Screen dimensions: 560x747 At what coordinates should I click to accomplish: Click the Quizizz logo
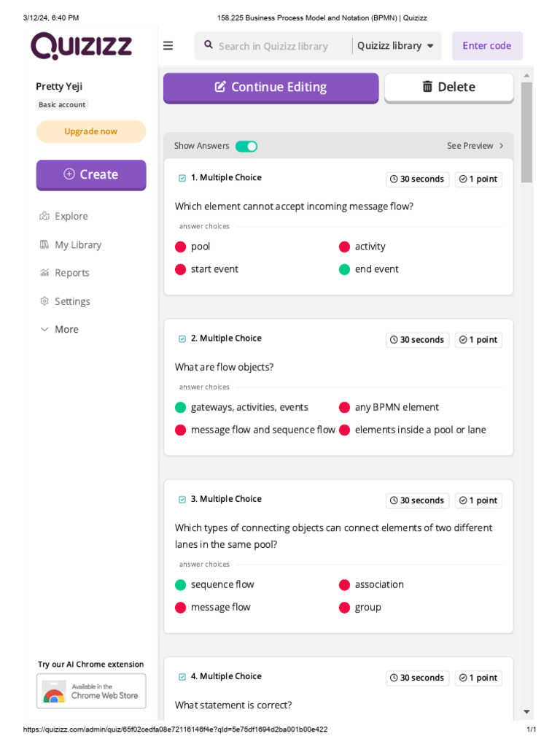81,46
